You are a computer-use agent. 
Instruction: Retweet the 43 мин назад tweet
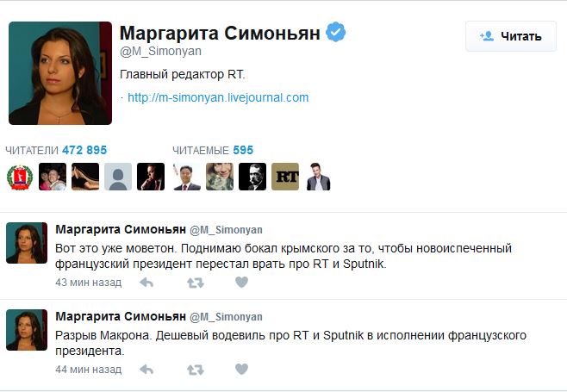[x=196, y=283]
